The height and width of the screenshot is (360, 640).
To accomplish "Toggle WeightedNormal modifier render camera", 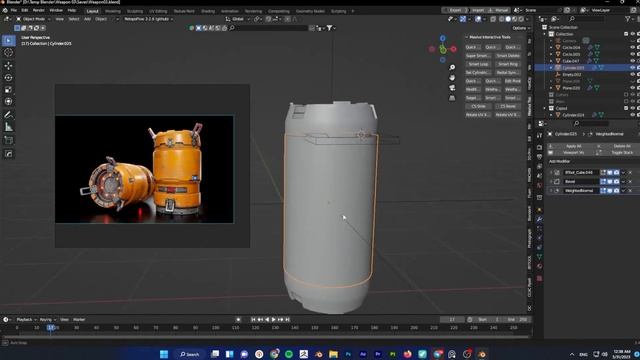I will tap(616, 191).
